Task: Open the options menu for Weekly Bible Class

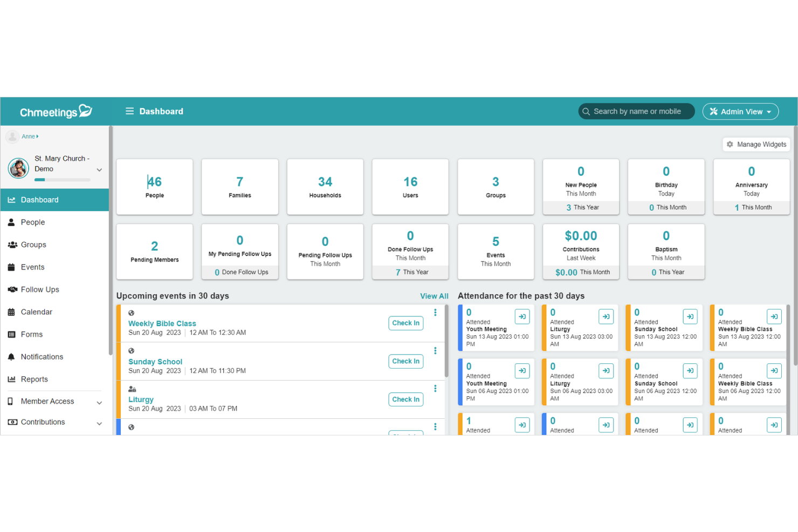Action: 435,313
